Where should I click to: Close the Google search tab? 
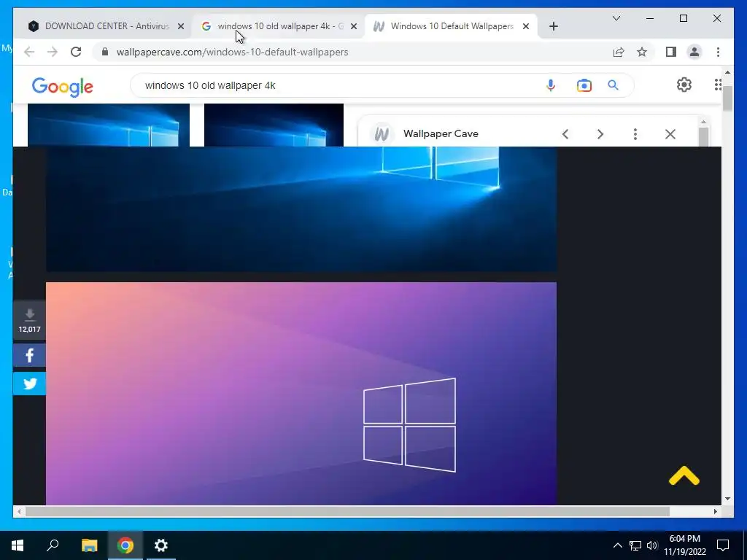click(x=354, y=27)
